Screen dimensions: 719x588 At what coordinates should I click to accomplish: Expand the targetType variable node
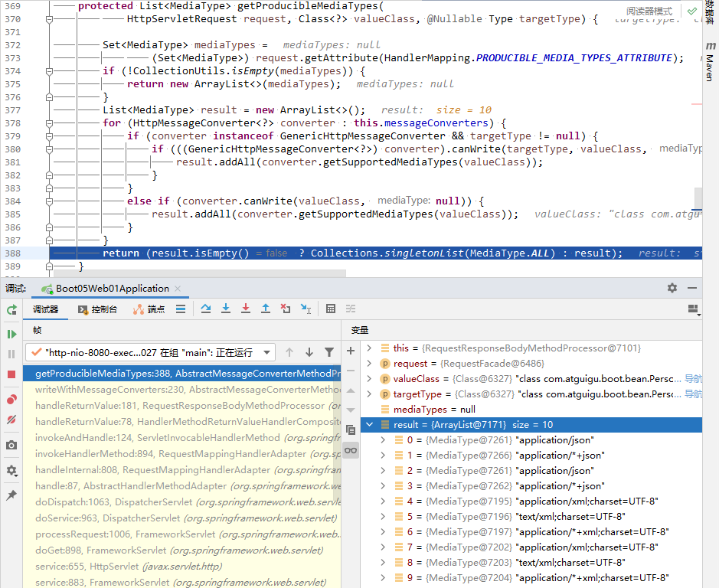[x=369, y=394]
